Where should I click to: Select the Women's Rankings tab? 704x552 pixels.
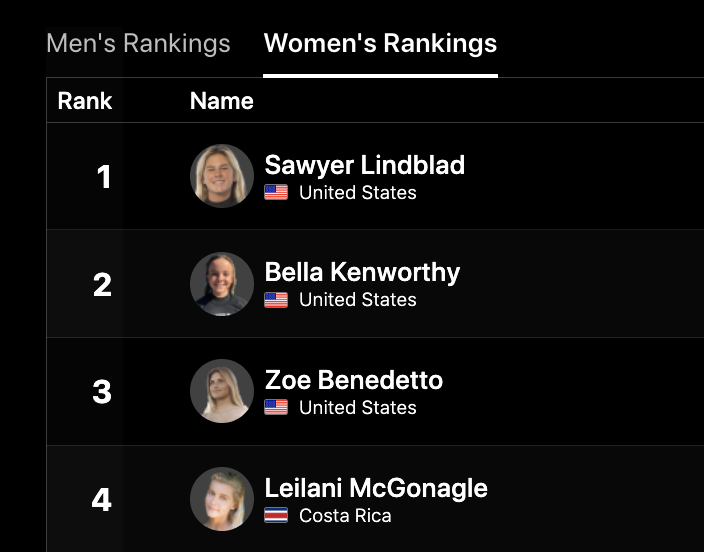380,44
